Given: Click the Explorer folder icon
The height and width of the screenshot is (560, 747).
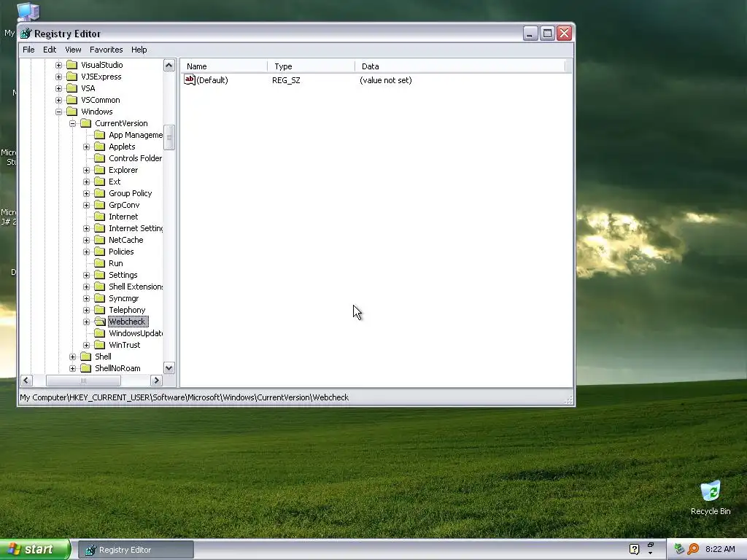Looking at the screenshot, I should pos(99,170).
